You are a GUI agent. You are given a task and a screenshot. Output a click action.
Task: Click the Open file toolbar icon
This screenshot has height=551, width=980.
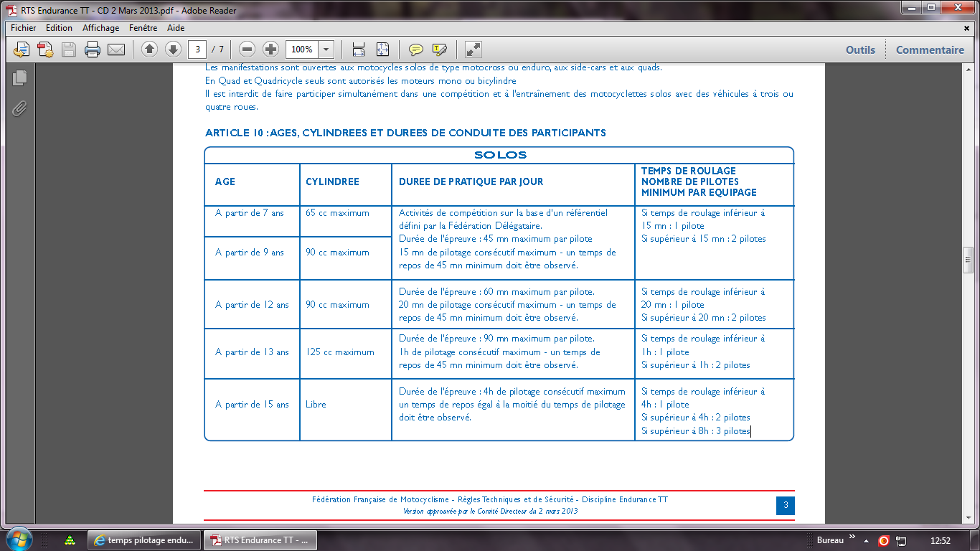click(22, 50)
